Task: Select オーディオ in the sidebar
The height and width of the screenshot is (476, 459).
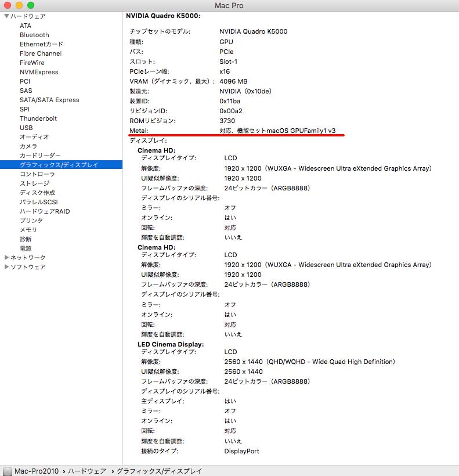Action: click(x=34, y=137)
